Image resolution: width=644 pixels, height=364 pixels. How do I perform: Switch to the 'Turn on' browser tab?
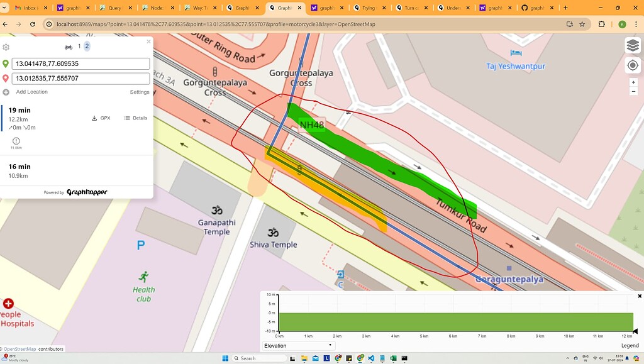[x=412, y=8]
